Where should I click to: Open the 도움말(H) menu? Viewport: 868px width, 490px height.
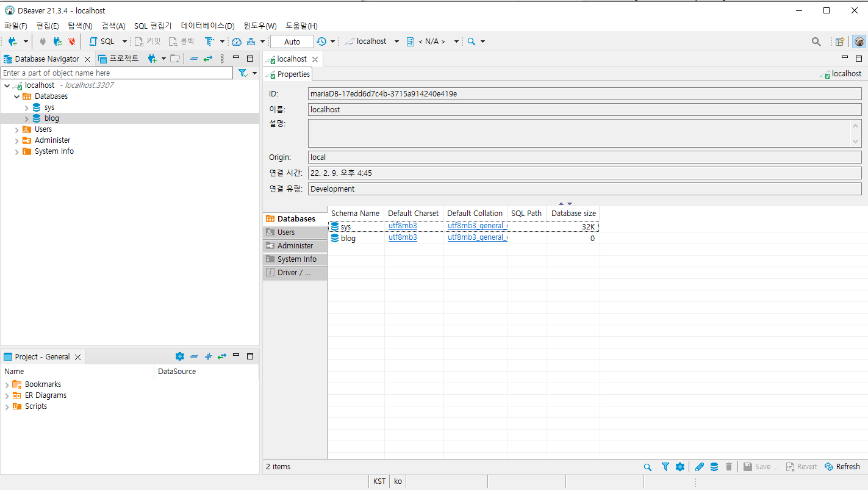tap(301, 26)
